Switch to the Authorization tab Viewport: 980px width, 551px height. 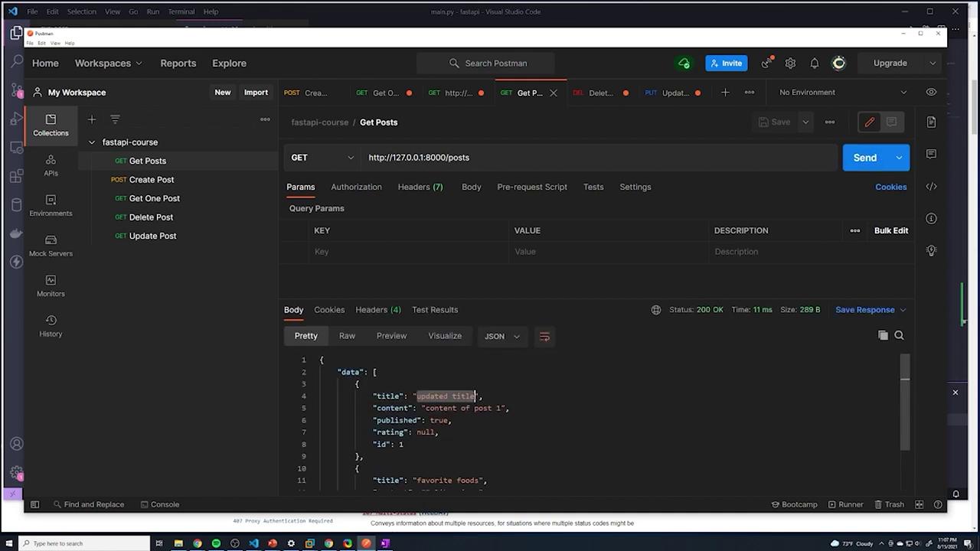click(356, 187)
